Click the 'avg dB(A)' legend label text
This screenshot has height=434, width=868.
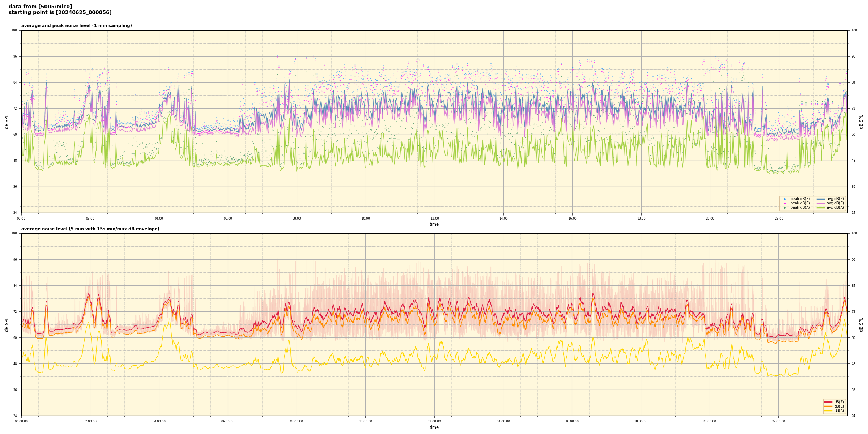point(835,208)
